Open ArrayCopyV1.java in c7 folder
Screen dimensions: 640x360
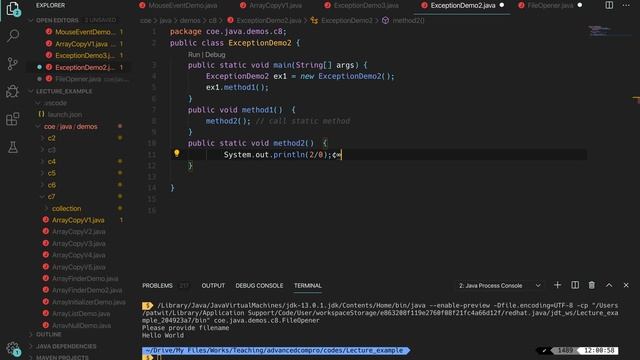pos(78,220)
